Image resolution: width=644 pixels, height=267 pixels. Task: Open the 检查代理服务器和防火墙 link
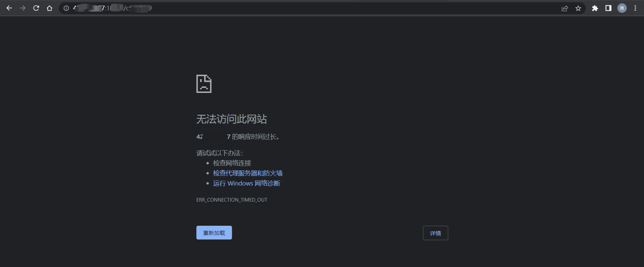pos(248,173)
